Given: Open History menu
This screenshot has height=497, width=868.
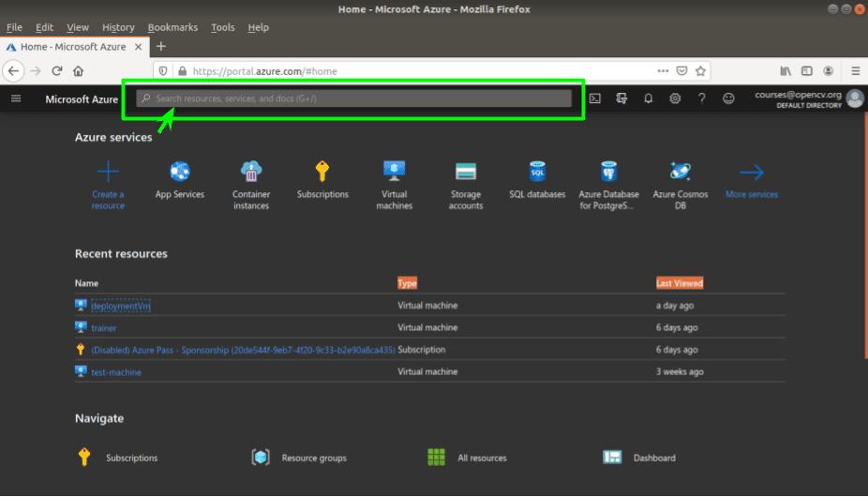Looking at the screenshot, I should [118, 27].
